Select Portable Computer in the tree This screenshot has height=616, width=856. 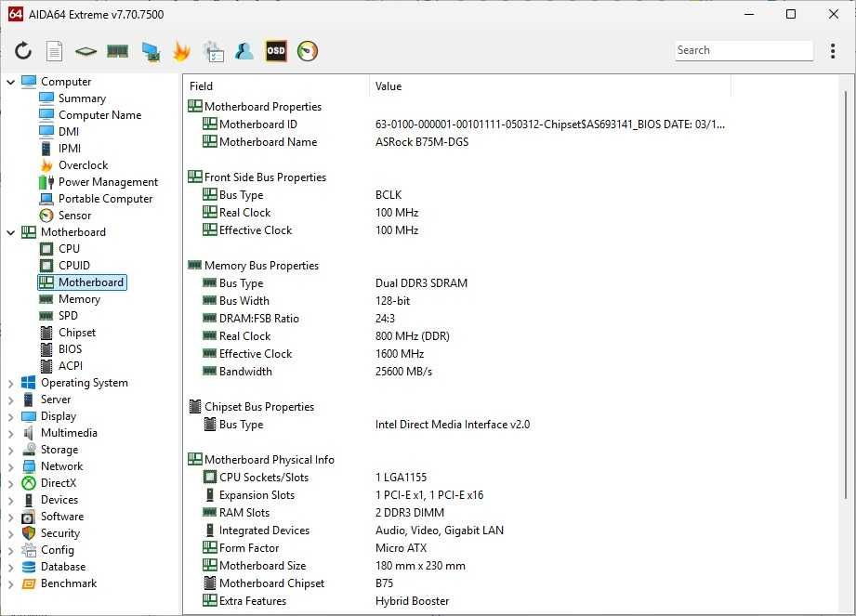[105, 199]
